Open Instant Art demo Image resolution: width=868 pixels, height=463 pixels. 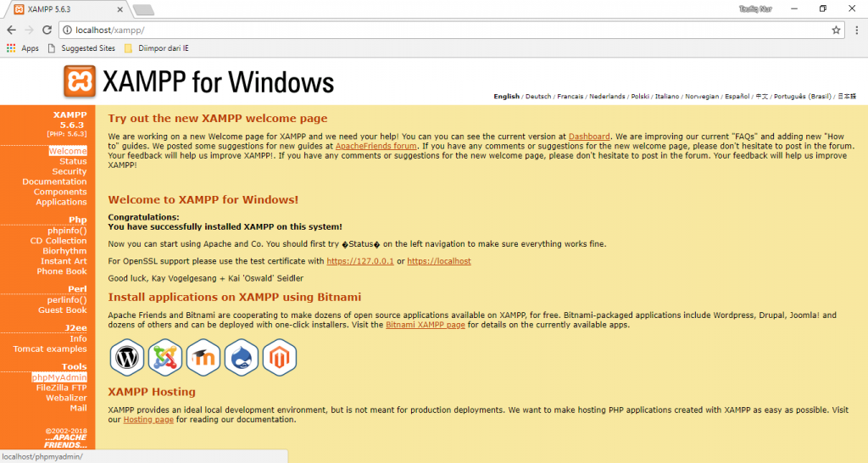click(64, 261)
